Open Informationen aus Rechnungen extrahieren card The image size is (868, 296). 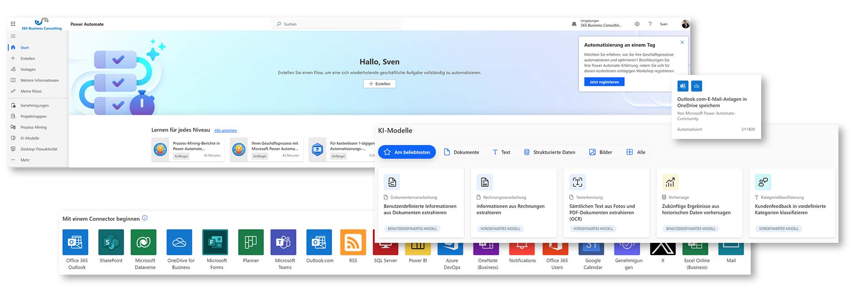click(x=513, y=203)
